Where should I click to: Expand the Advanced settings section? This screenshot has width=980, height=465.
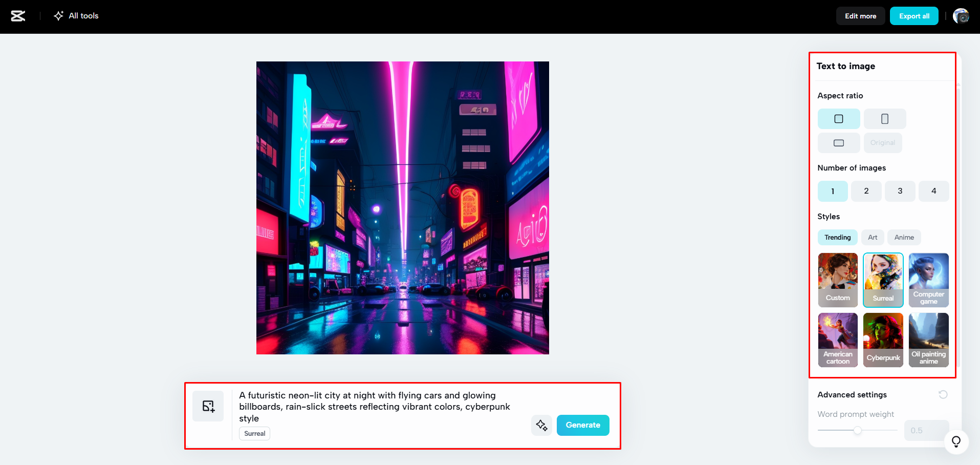(x=852, y=394)
